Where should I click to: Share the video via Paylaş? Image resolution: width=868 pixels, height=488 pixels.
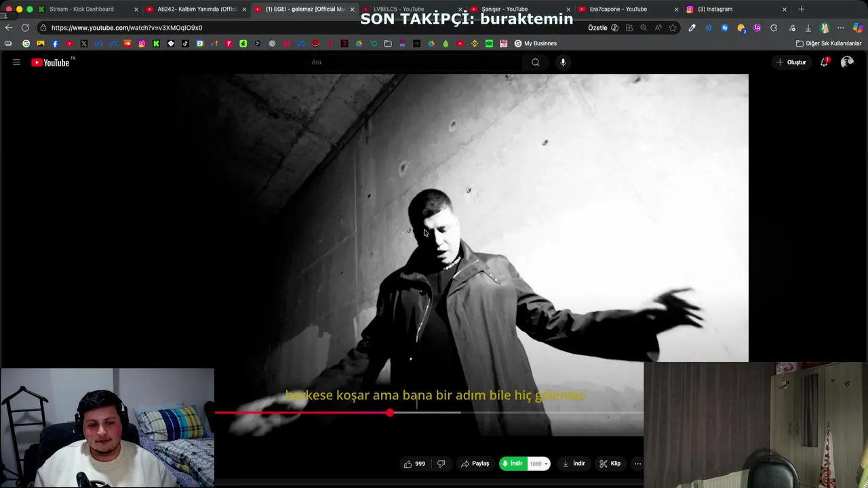tap(475, 464)
